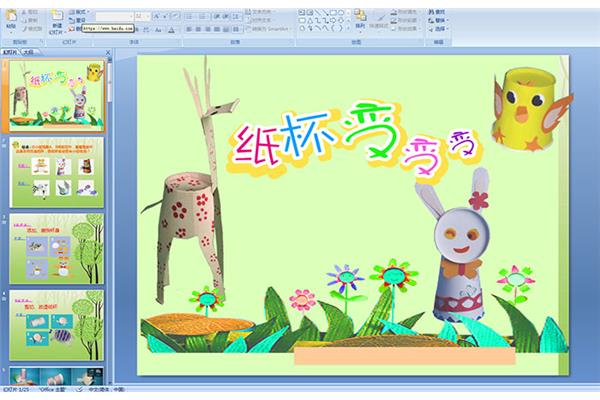
Task: Pick the arrow line shape in gallery
Action: click(326, 12)
